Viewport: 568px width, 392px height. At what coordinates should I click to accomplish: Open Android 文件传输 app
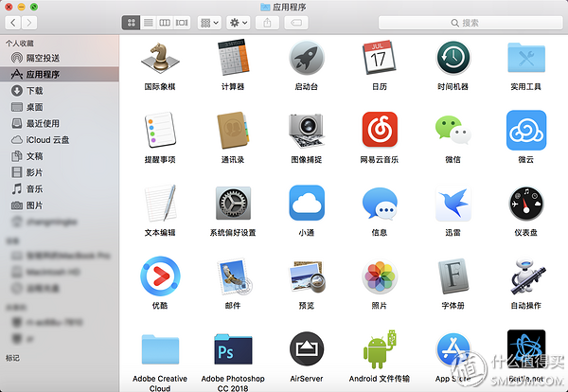pos(380,348)
